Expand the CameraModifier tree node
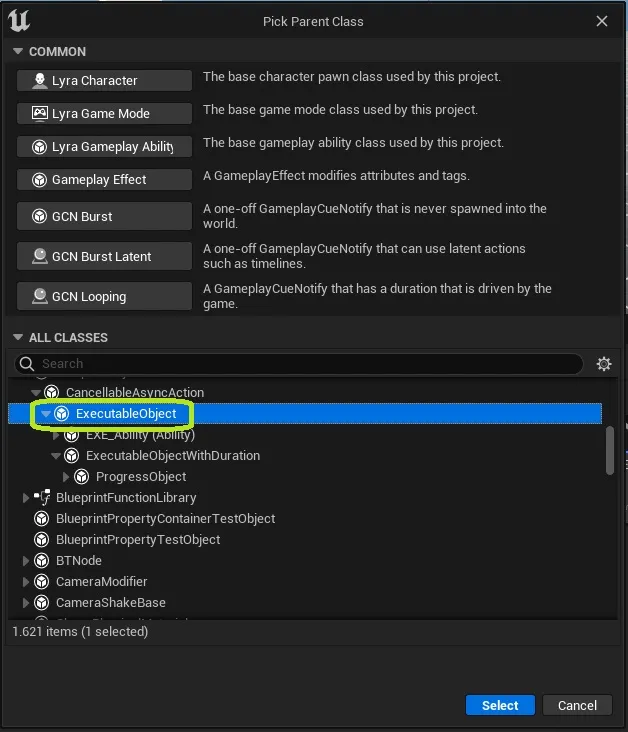This screenshot has height=732, width=628. coord(26,582)
